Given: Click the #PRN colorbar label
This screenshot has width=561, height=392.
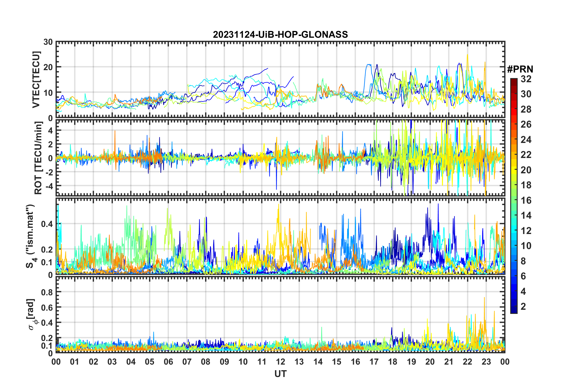Looking at the screenshot, I should click(520, 69).
